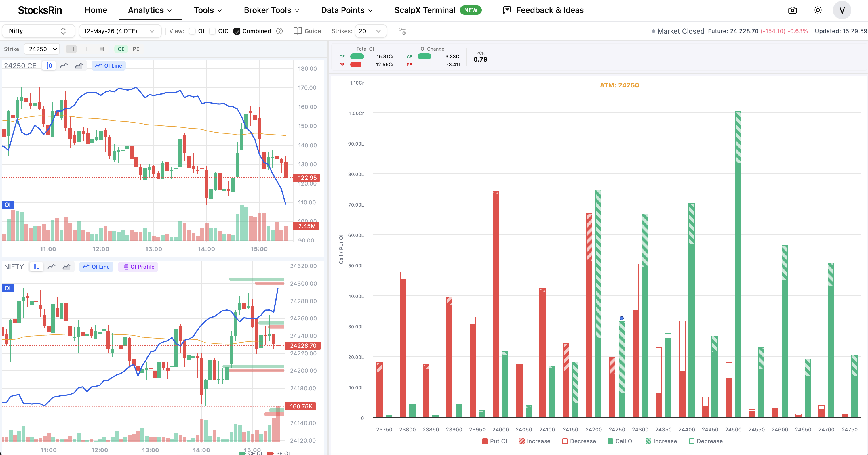The image size is (868, 455).
Task: Select candlestick type for NIFTY chart
Action: (37, 266)
